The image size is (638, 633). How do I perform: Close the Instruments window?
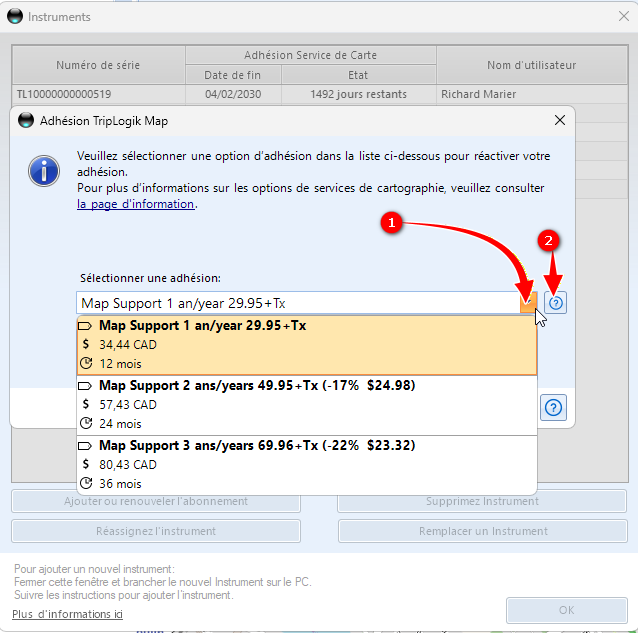pos(624,16)
